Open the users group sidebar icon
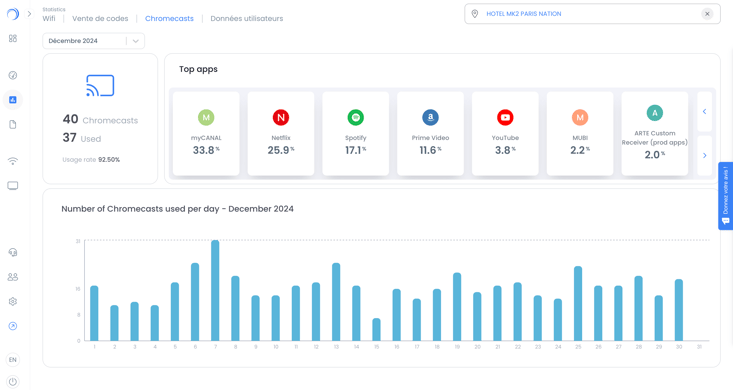Screen dimensions: 733x390 coord(13,277)
